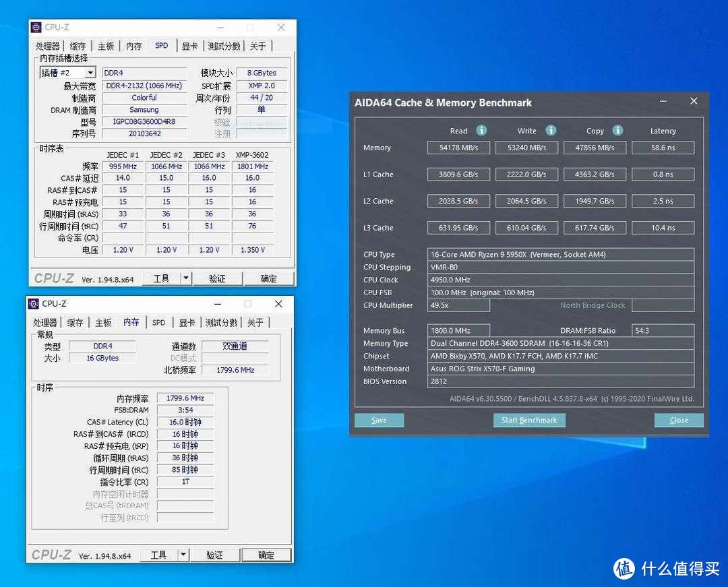728x587 pixels.
Task: Click XMP-3602 frequency value 1801 MHz
Action: tap(252, 166)
